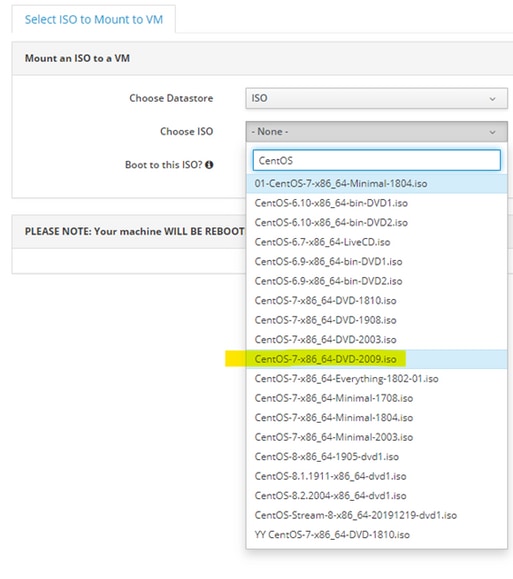
Task: Choose CentOS-6.9-x86_64-bin-DVD2.iso
Action: 376,281
